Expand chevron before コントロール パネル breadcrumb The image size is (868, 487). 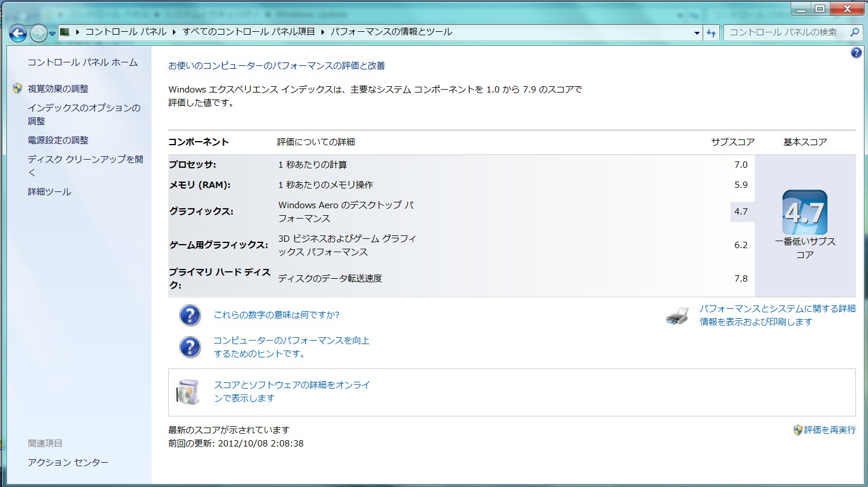(77, 32)
